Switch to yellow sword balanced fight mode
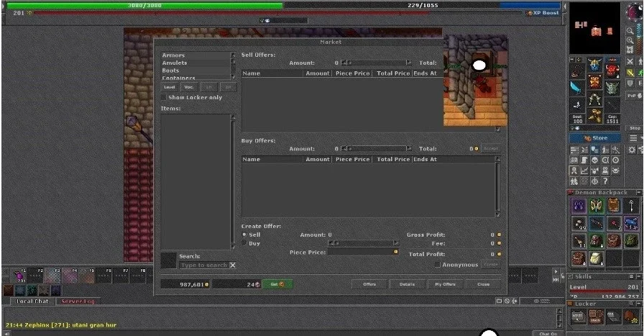The height and width of the screenshot is (336, 644). 630,73
